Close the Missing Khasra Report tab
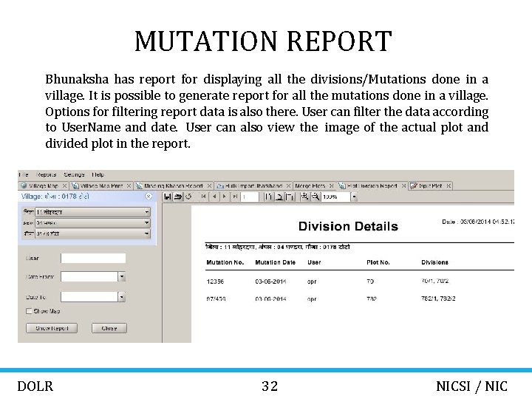This screenshot has height=399, width=532. (209, 186)
